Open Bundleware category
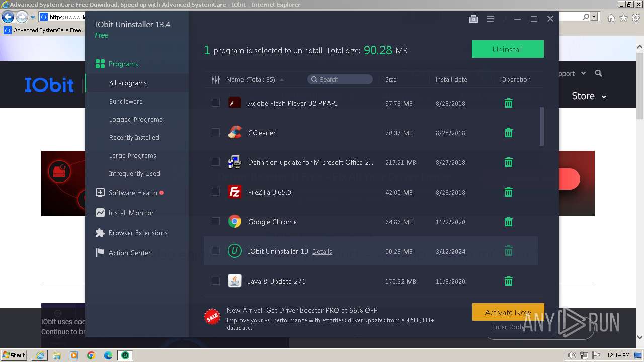Screen dimensions: 644x362 126,101
